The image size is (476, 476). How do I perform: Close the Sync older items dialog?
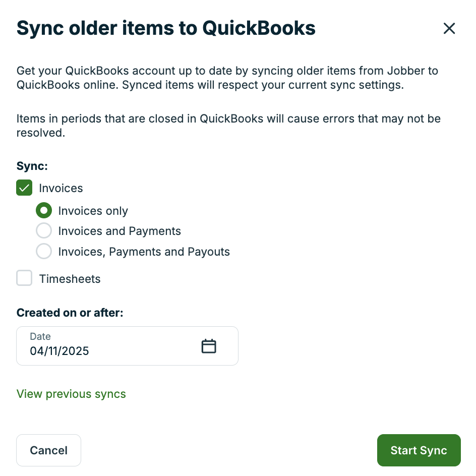(449, 29)
